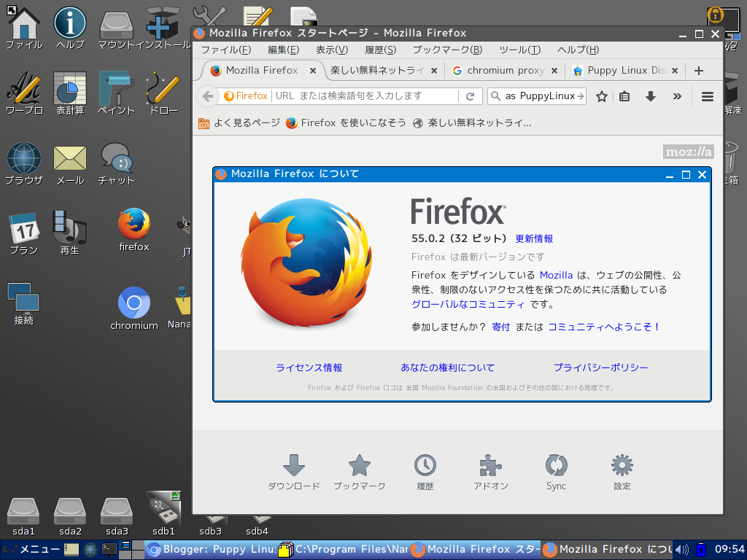
Task: Open Sync on Firefox start page
Action: click(x=556, y=472)
